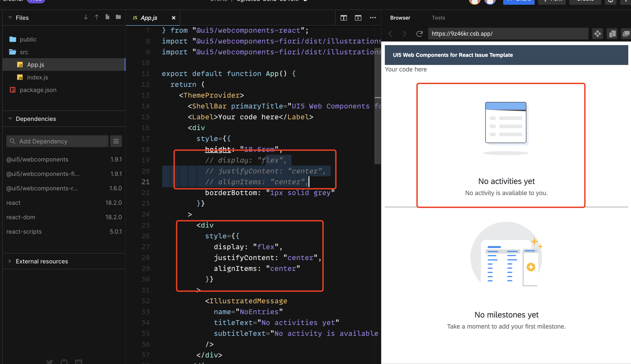Switch to the Tests tab
The image size is (631, 364).
[438, 18]
